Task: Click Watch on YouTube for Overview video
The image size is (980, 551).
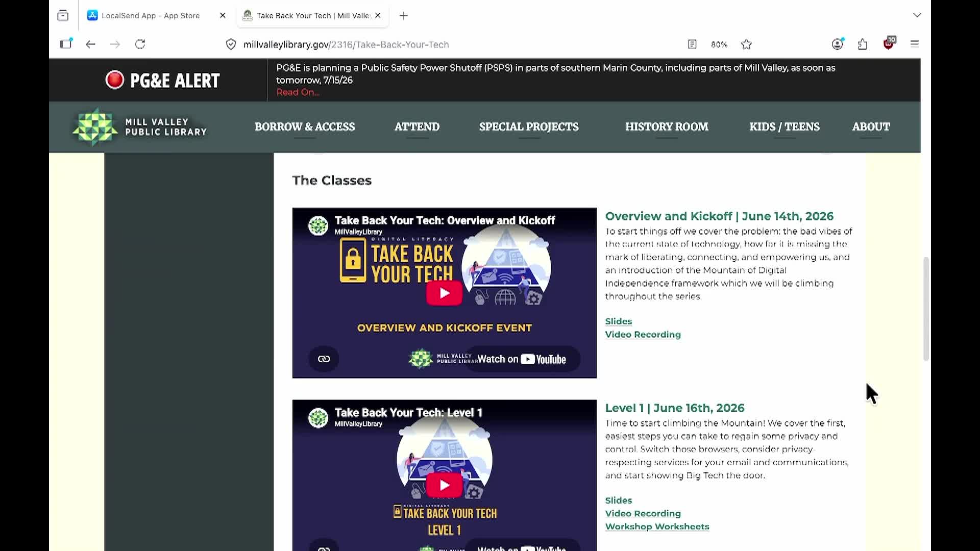Action: coord(522,359)
